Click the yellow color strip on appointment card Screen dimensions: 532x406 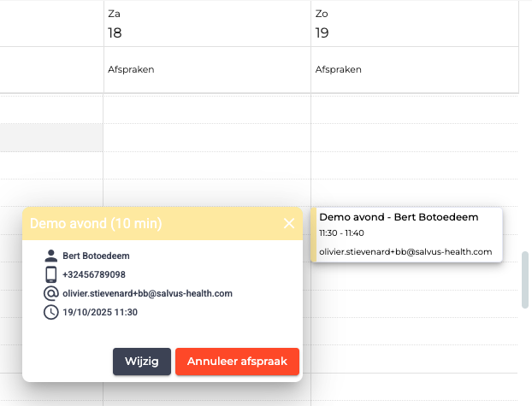point(314,234)
